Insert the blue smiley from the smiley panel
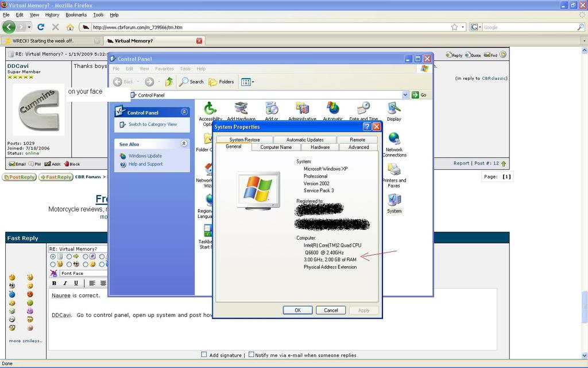This screenshot has height=368, width=588. point(12,294)
